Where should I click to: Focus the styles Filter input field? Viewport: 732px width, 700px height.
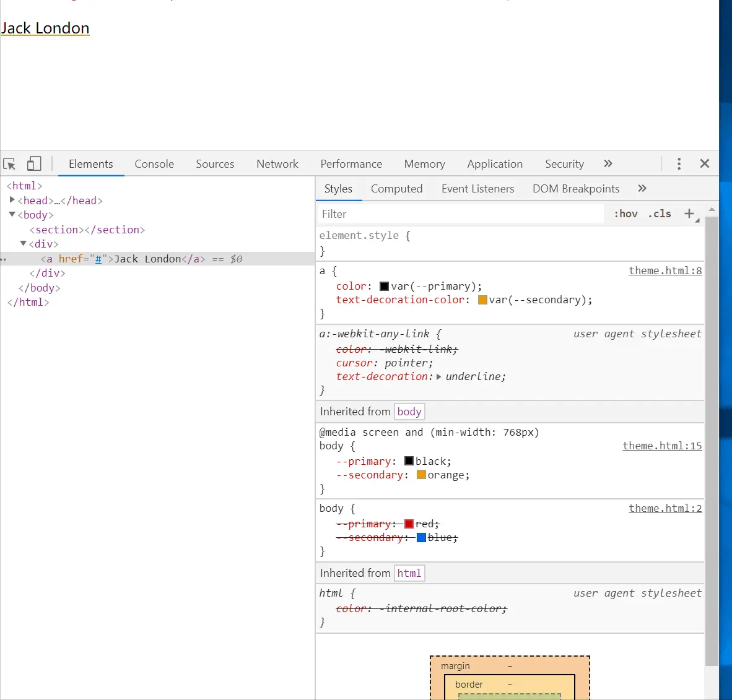coord(460,214)
